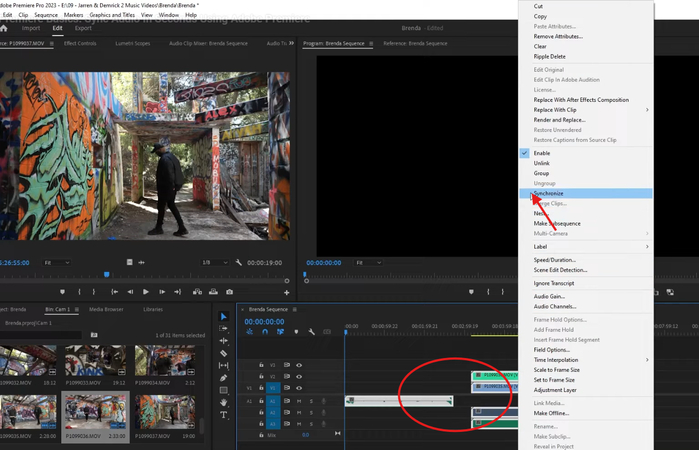
Task: Open Source playback resolution 1/8 dropdown
Action: point(214,263)
